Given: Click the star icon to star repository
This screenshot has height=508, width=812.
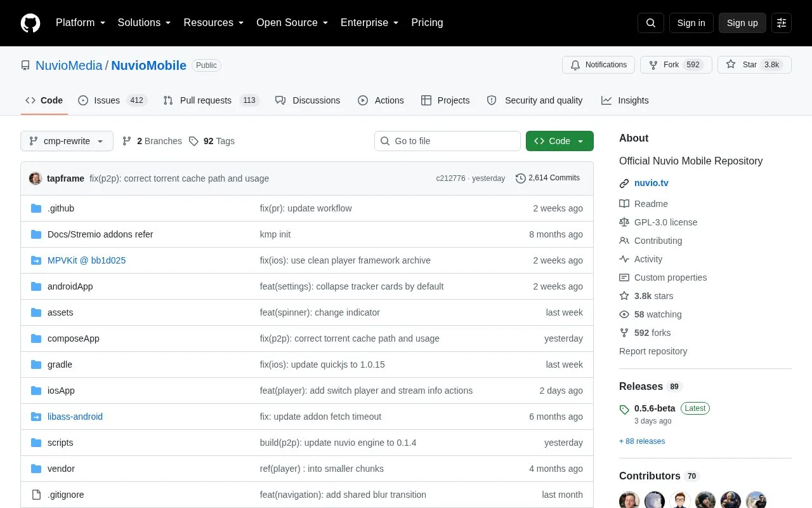Looking at the screenshot, I should [731, 65].
